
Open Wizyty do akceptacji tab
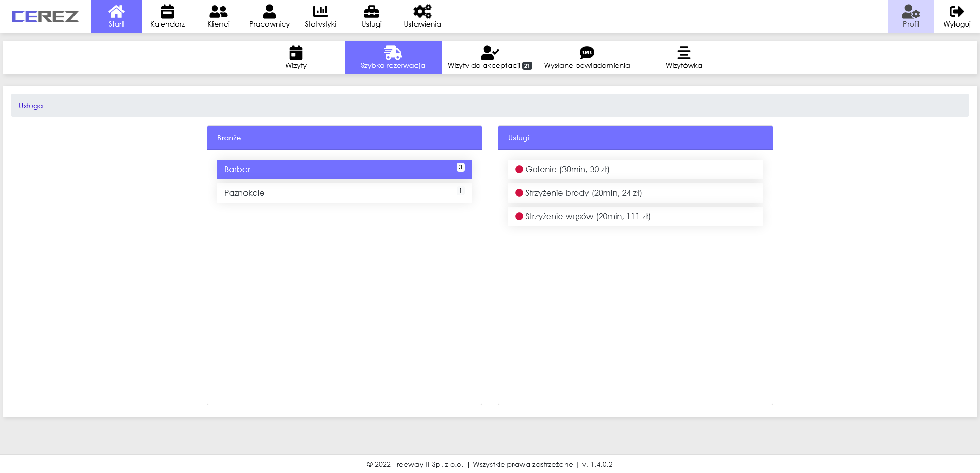pyautogui.click(x=489, y=58)
